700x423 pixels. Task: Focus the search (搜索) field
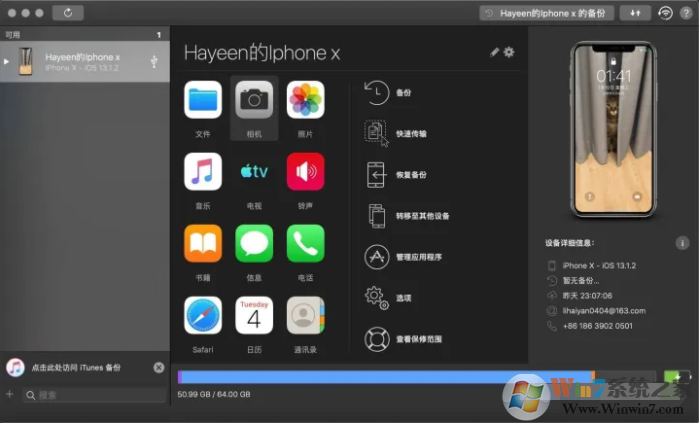point(94,395)
